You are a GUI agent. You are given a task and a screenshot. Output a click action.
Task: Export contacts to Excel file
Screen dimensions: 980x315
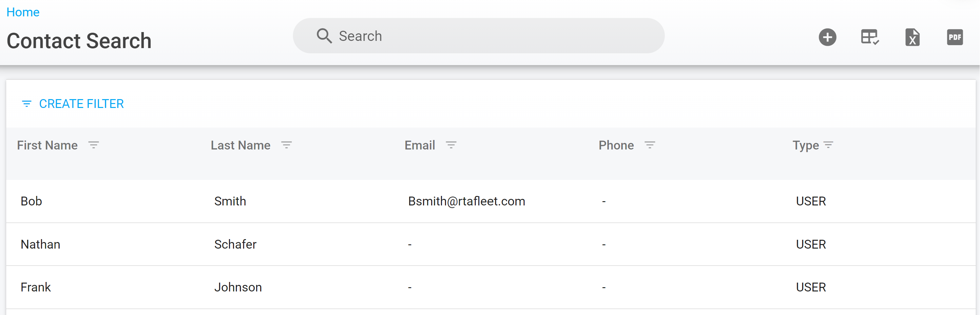pyautogui.click(x=912, y=37)
